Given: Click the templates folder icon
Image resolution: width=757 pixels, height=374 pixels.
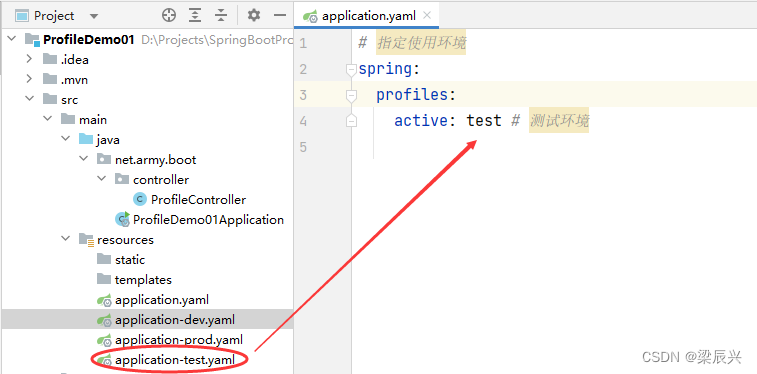Looking at the screenshot, I should 104,279.
